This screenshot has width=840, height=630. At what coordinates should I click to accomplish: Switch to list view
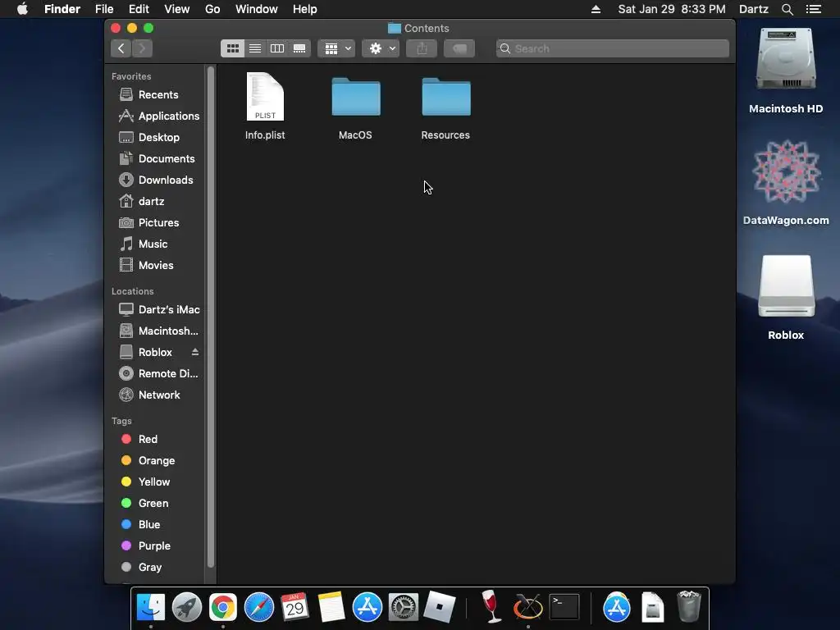[x=255, y=48]
